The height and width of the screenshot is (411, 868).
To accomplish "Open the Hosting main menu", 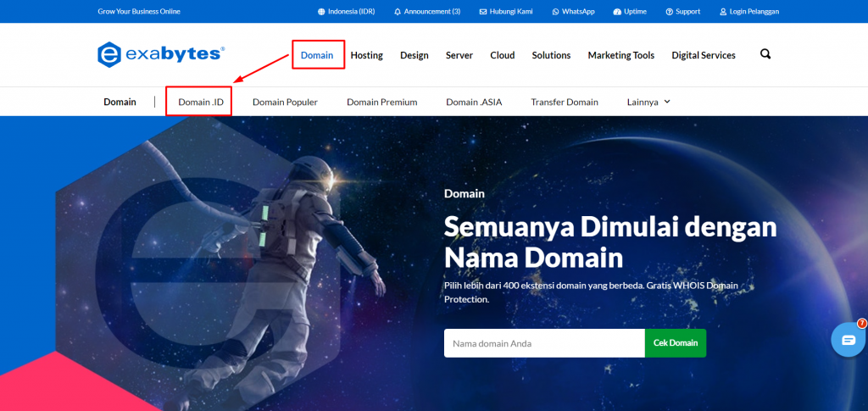I will point(366,55).
